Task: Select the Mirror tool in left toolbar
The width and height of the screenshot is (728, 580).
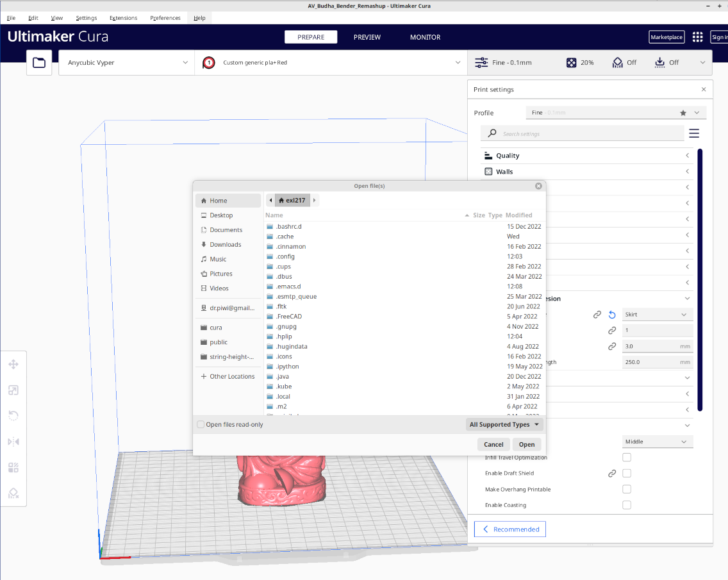Action: pyautogui.click(x=13, y=442)
